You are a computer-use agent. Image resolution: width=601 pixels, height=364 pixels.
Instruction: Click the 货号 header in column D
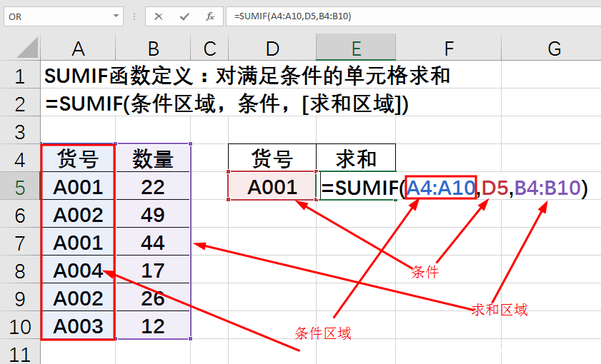[x=272, y=158]
